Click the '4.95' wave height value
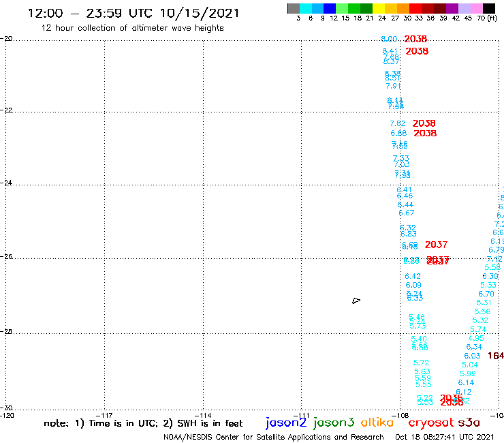Viewport: 504px width, 443px height. pyautogui.click(x=476, y=338)
